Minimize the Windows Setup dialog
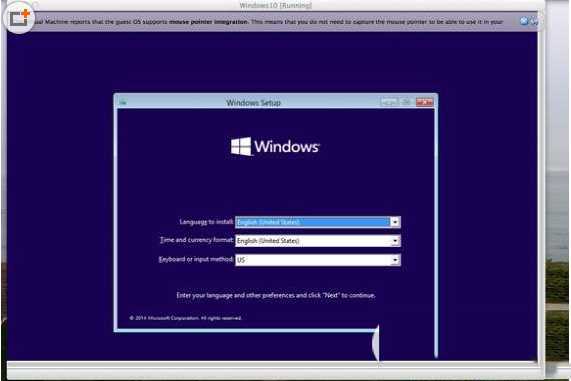 click(389, 102)
